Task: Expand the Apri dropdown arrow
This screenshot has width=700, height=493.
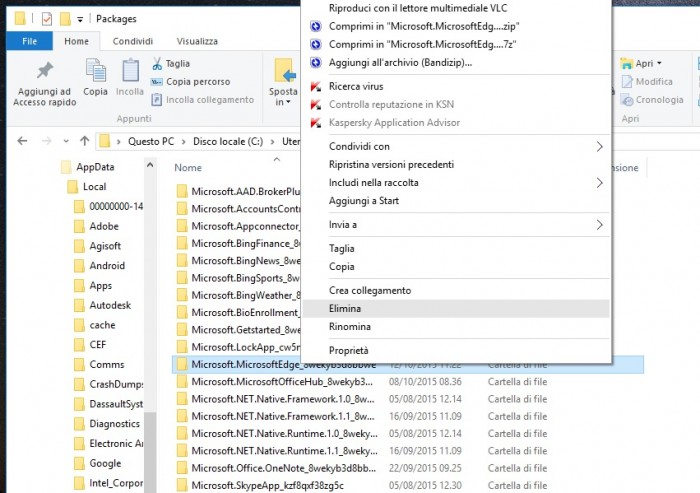Action: [x=660, y=64]
